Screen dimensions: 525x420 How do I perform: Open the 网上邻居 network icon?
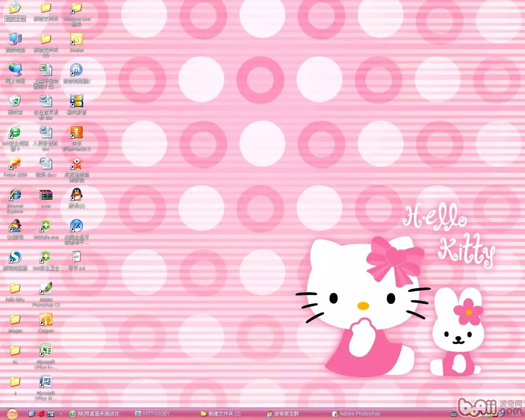(15, 73)
